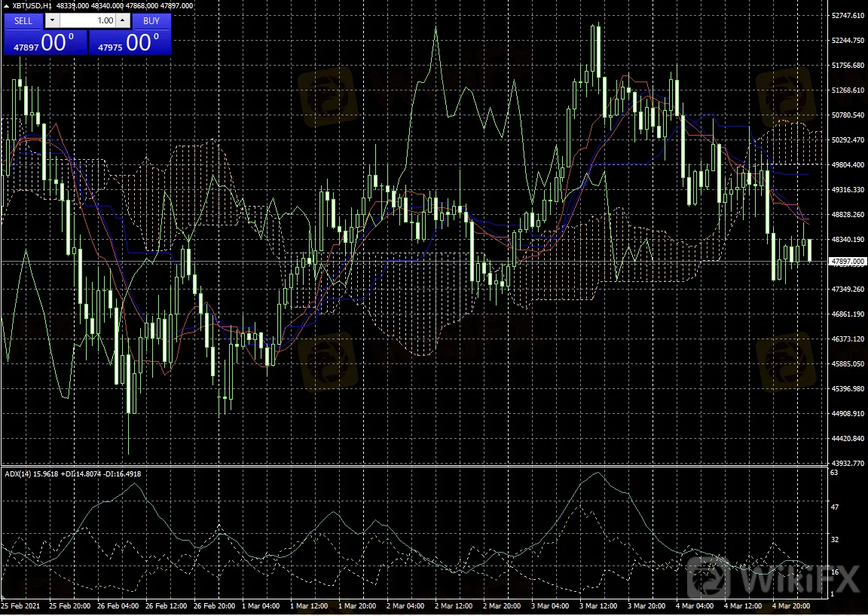Image resolution: width=868 pixels, height=616 pixels.
Task: Click the 45396.980 price axis label
Action: pyautogui.click(x=847, y=388)
